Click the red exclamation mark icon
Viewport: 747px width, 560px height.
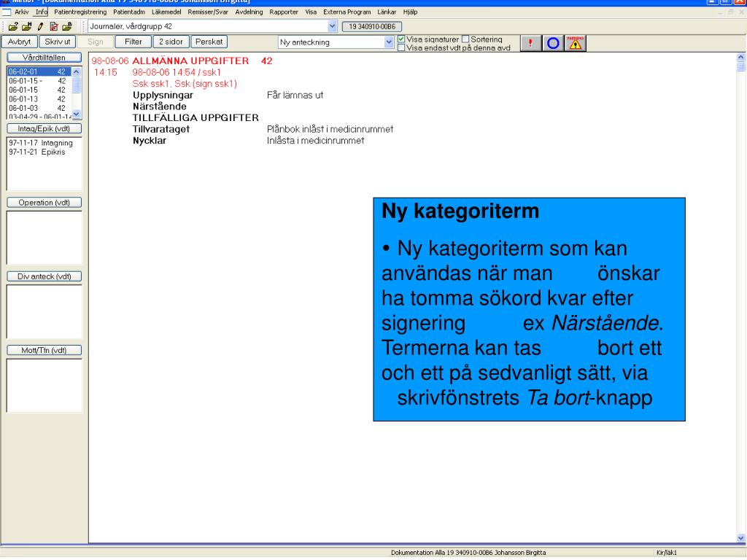pyautogui.click(x=530, y=43)
